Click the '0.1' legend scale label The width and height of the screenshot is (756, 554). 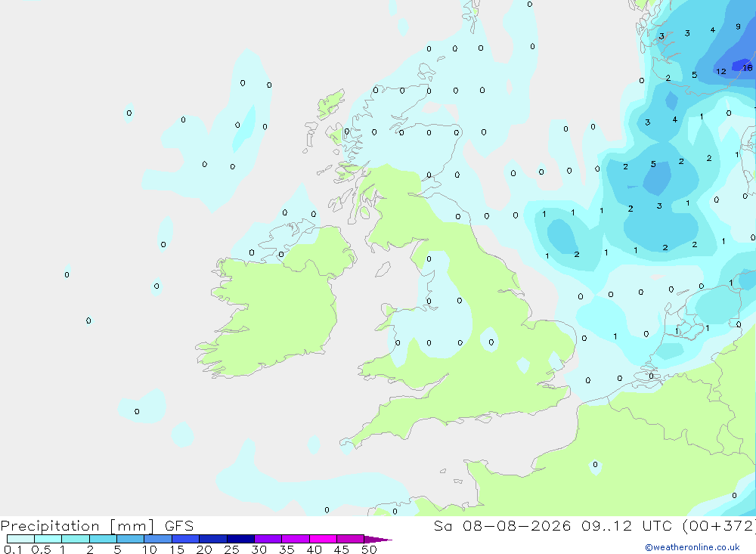(x=13, y=549)
